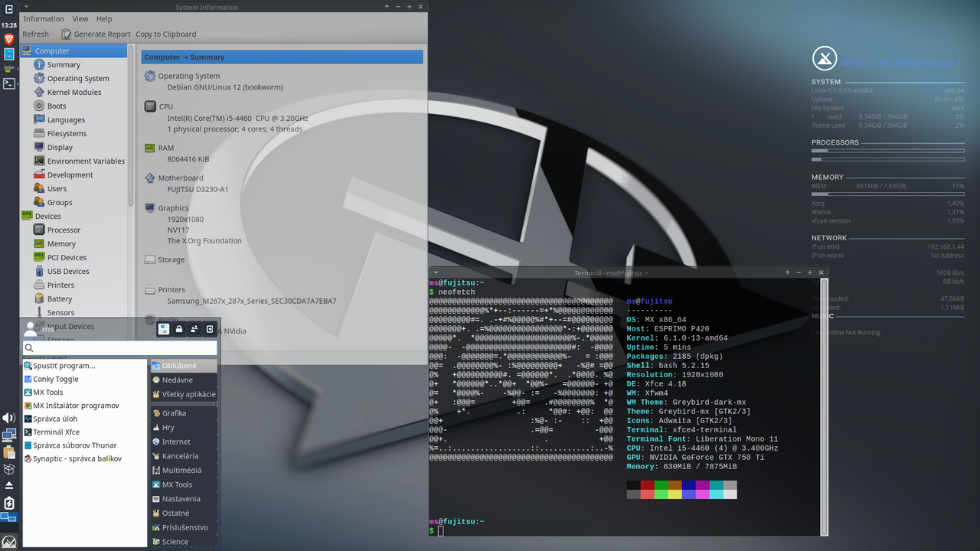This screenshot has width=980, height=551.
Task: Open the Summary entry in System Information
Action: (x=64, y=65)
